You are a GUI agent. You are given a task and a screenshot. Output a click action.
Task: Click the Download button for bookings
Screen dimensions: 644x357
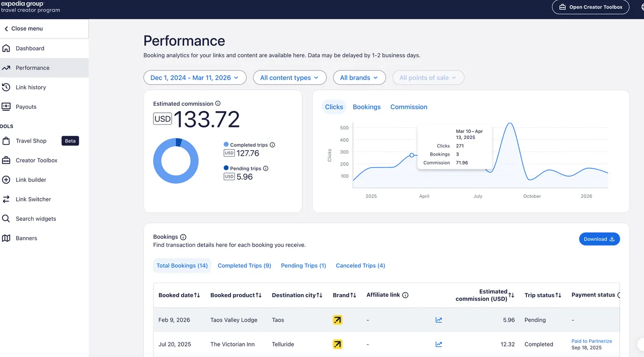click(x=599, y=239)
